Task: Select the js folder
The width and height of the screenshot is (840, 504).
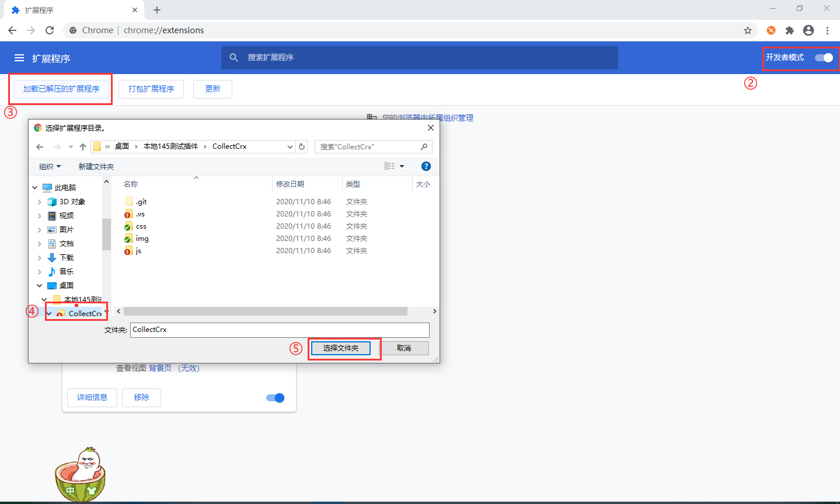Action: [x=138, y=251]
